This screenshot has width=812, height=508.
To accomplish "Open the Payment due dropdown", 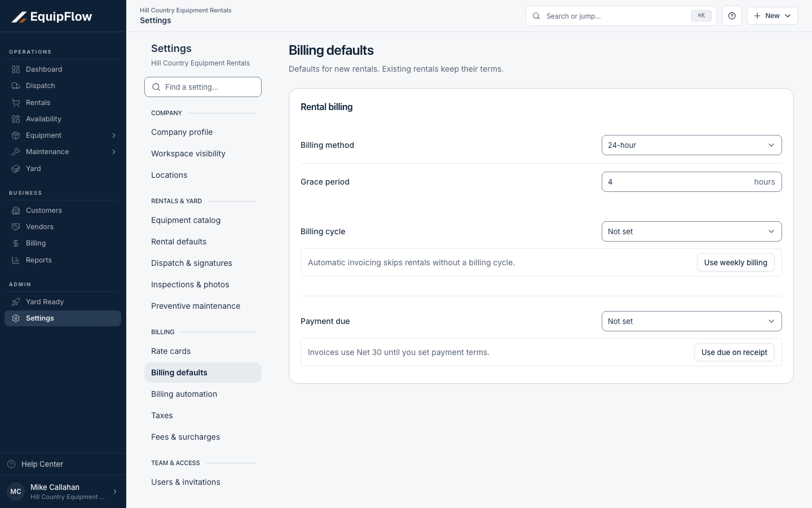I will pyautogui.click(x=692, y=321).
